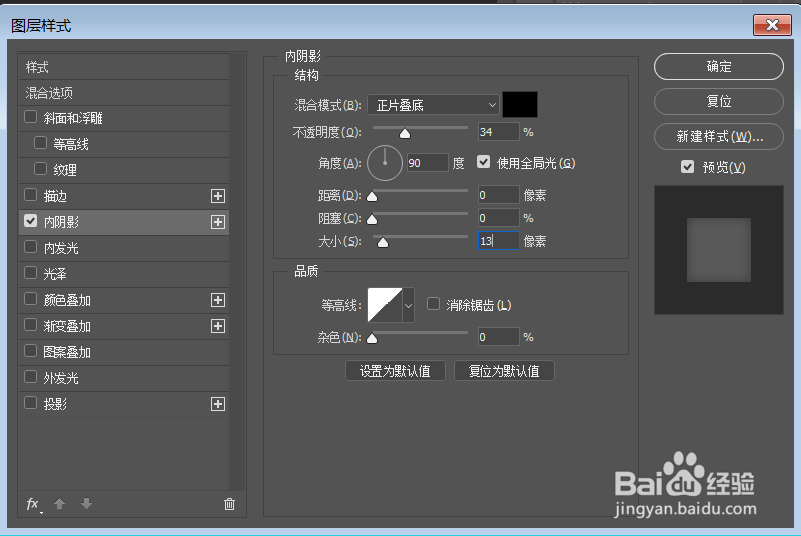Select 混合选项 in the left list
The image size is (801, 536).
tap(124, 93)
